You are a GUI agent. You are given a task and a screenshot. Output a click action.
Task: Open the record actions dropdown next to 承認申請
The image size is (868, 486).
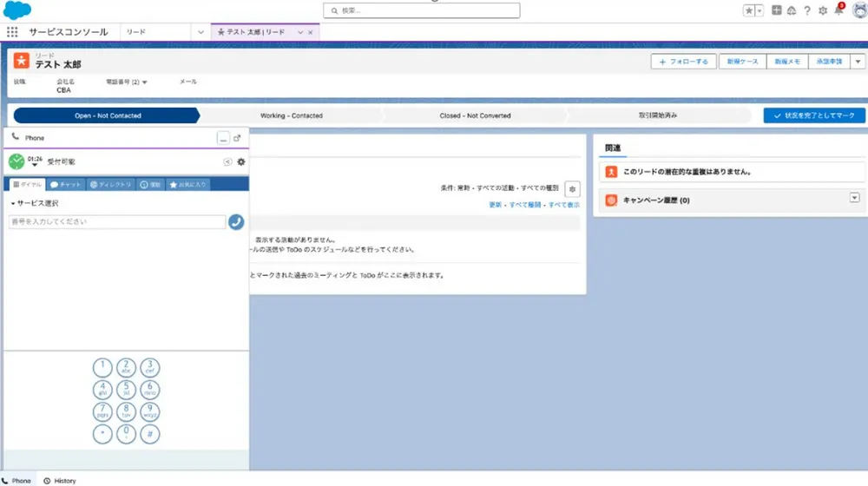click(858, 62)
